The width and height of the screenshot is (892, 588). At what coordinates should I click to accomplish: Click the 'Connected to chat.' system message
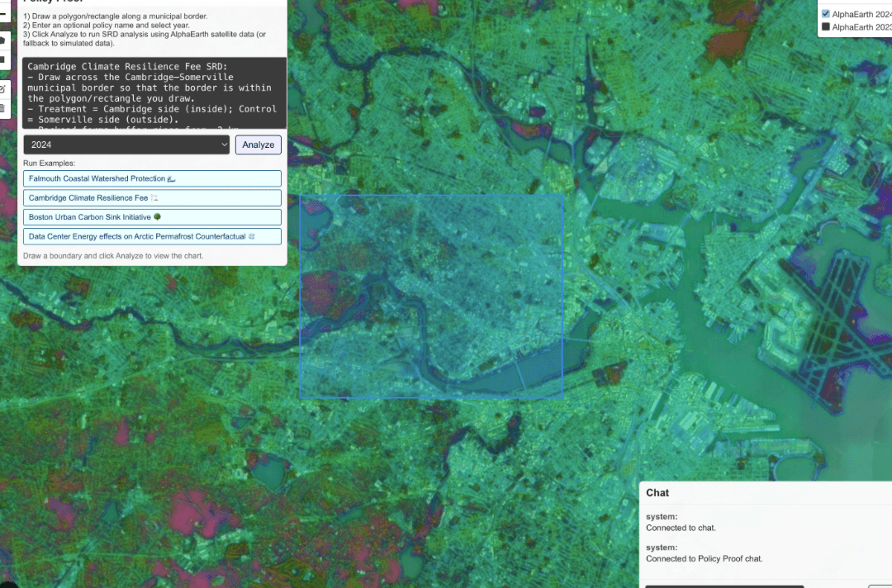tap(681, 528)
